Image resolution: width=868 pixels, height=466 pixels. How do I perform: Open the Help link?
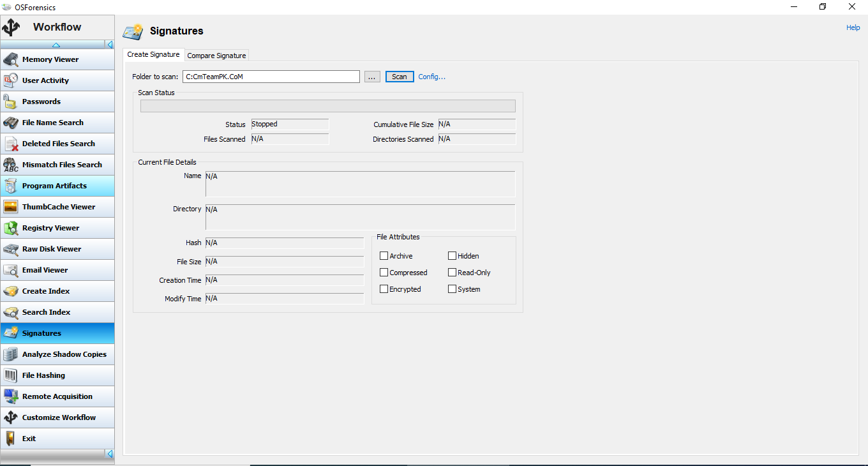click(x=853, y=27)
